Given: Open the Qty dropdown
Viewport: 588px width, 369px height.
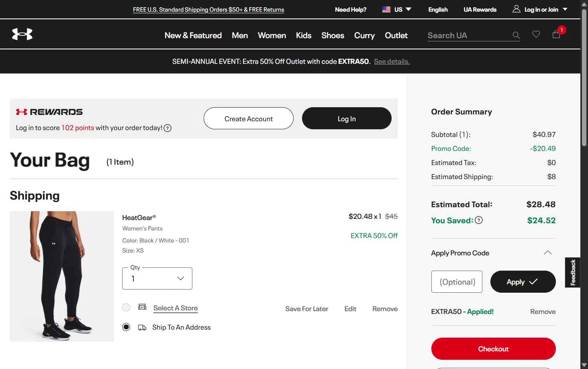Looking at the screenshot, I should pos(157,278).
